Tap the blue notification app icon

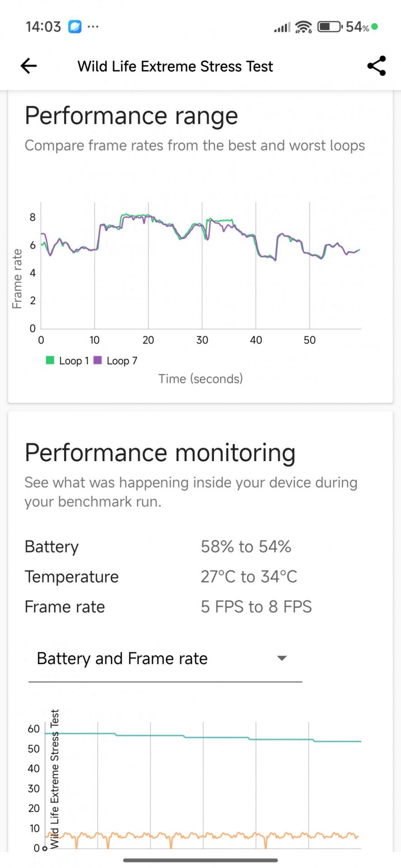click(75, 27)
